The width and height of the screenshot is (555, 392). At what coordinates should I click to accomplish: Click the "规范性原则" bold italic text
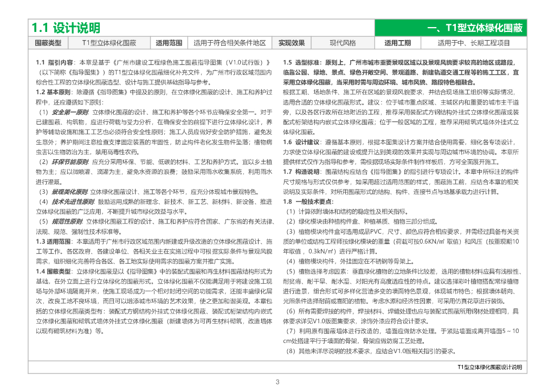pos(67,221)
